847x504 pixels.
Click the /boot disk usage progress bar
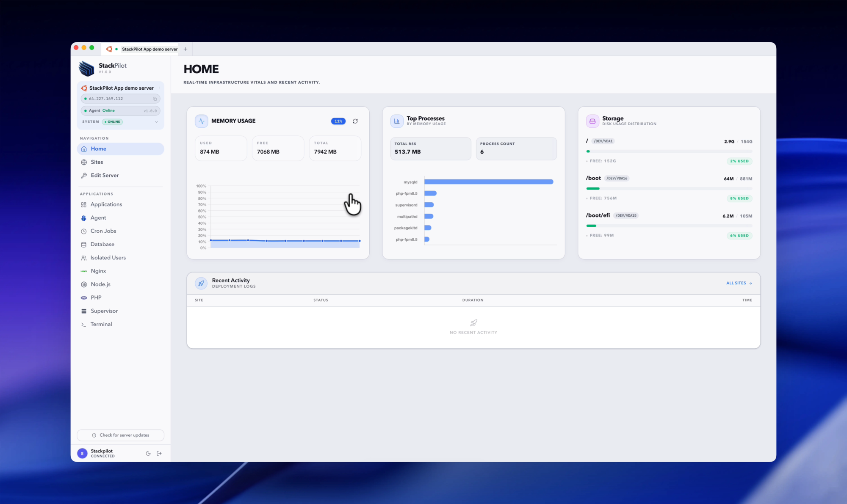[x=669, y=189]
